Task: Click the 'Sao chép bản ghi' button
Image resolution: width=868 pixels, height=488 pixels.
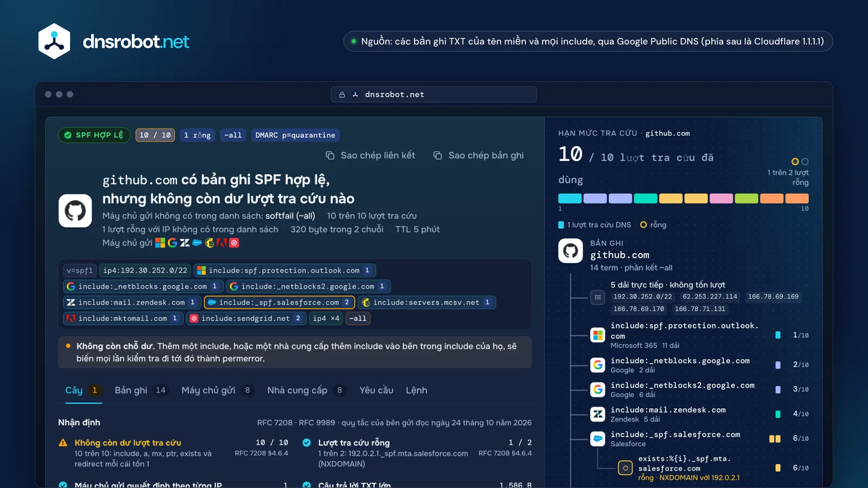Action: [478, 156]
